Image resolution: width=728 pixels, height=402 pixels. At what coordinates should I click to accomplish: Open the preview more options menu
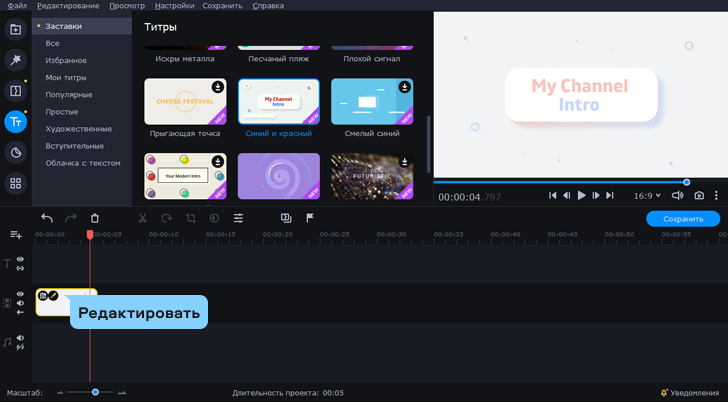point(716,196)
